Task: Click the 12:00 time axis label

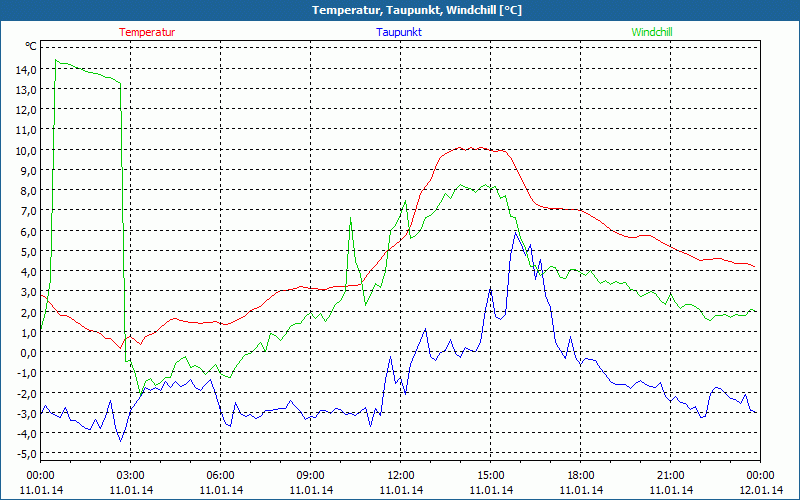Action: [x=401, y=476]
